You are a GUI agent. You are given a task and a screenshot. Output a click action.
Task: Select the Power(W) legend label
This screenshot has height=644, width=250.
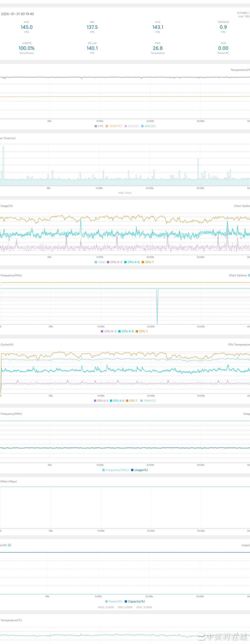click(x=115, y=601)
